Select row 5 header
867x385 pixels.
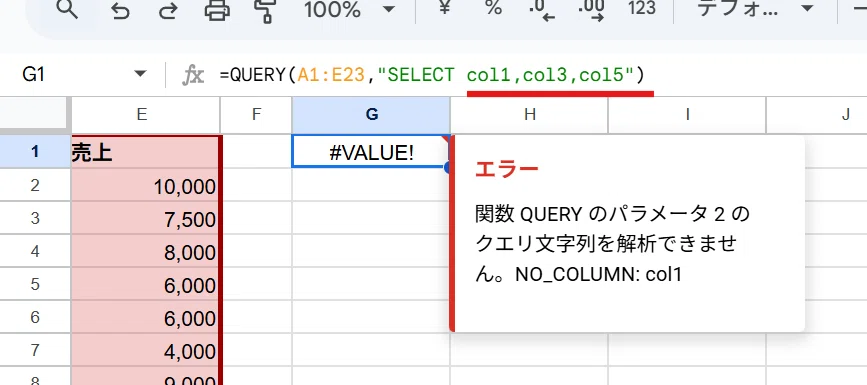(x=35, y=284)
